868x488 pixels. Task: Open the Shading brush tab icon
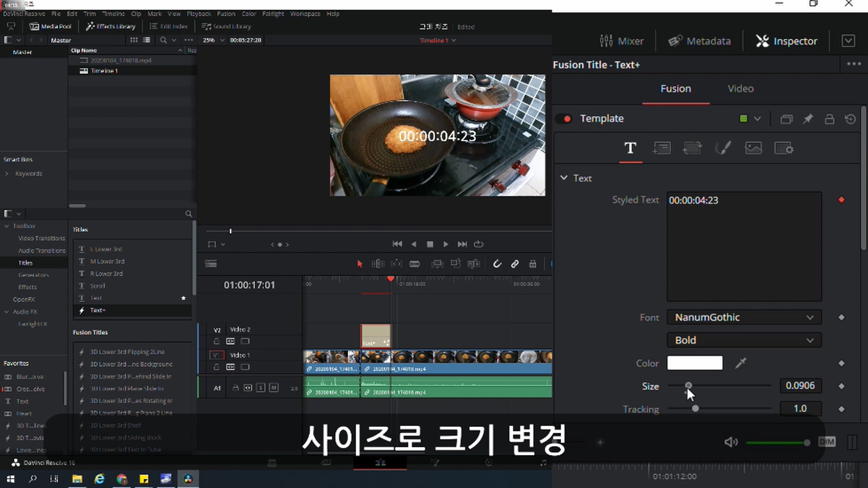pos(722,148)
